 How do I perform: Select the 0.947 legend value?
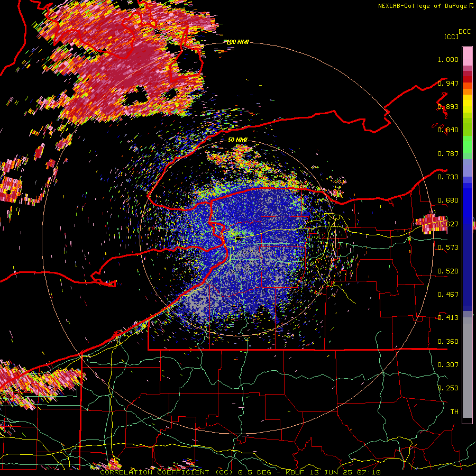point(448,83)
